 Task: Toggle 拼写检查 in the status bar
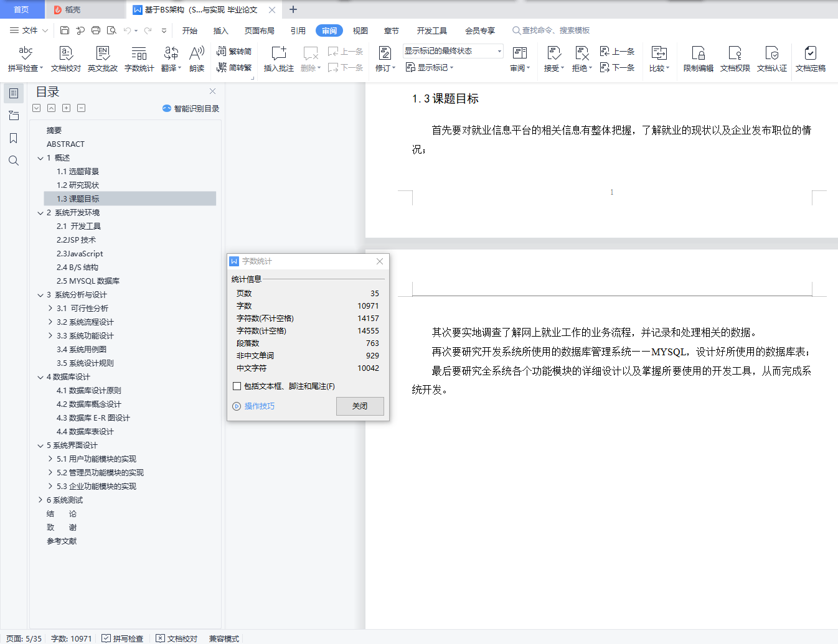(123, 638)
